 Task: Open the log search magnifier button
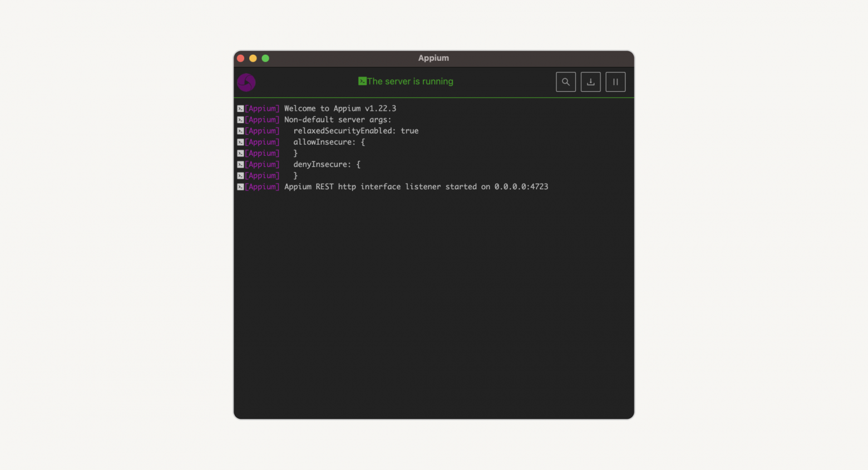[565, 82]
